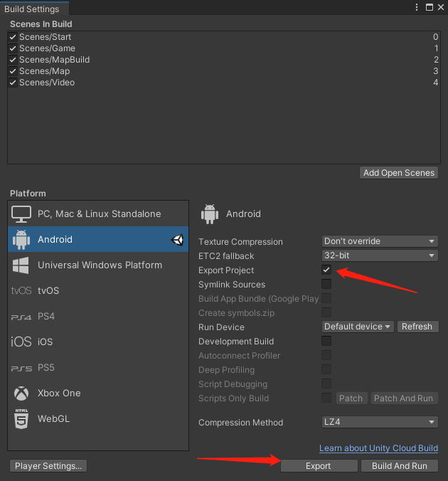Click the Patch button
This screenshot has height=481, width=448.
(351, 398)
